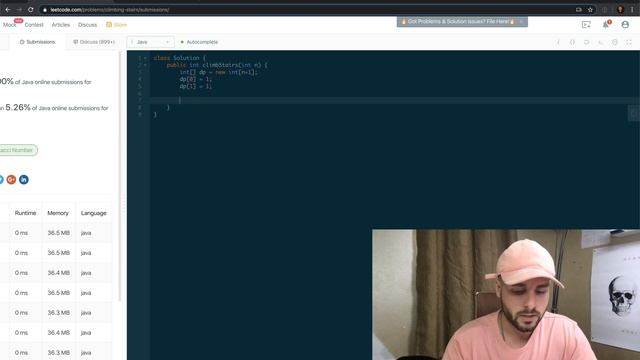Click the 'dp[1] = 1;' line
This screenshot has width=640, height=360.
click(196, 86)
